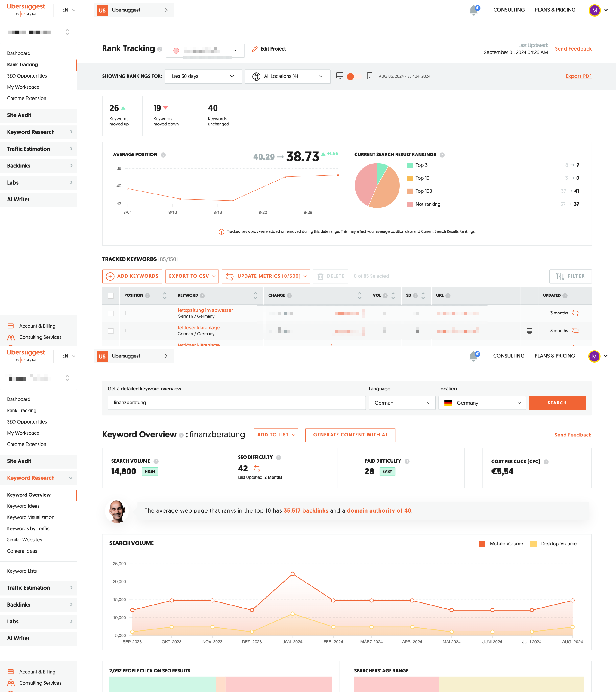Tick checkbox for fettspaltung im abwasser row
This screenshot has width=616, height=692.
(111, 313)
